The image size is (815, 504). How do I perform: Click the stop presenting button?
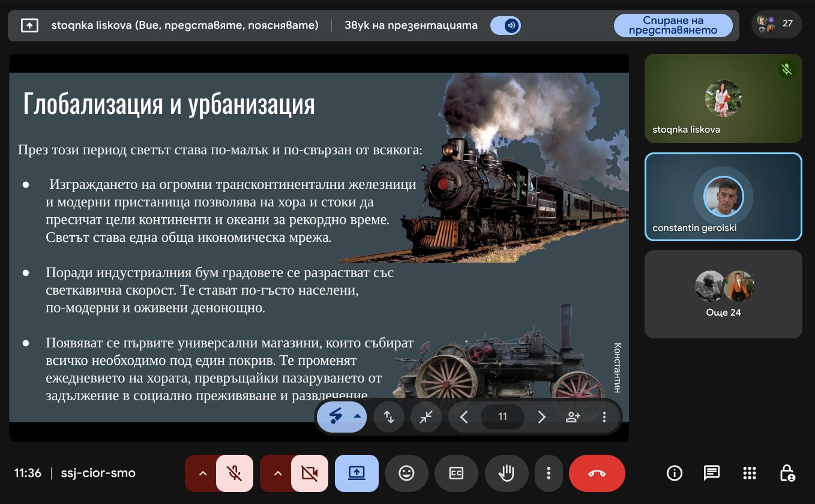point(673,26)
